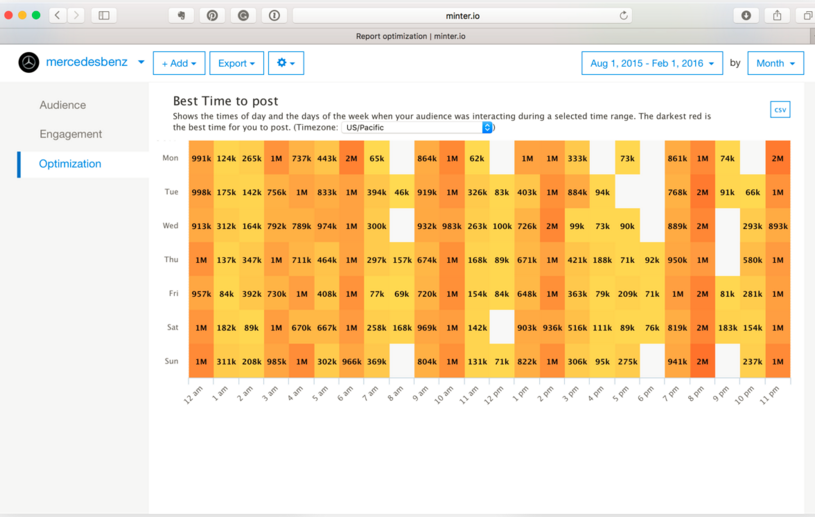Click the Mercedes-Benz logo avatar
The height and width of the screenshot is (517, 815).
click(x=29, y=63)
